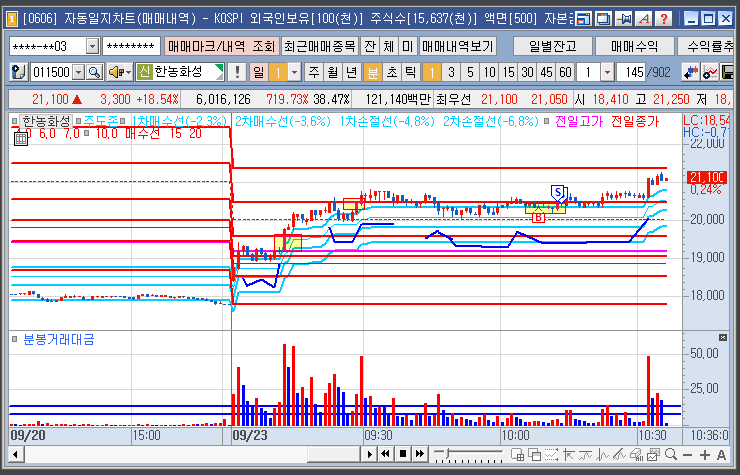Image resolution: width=740 pixels, height=475 pixels.
Task: Click the magnifier zoom icon in bottom toolbar
Action: pyautogui.click(x=671, y=455)
